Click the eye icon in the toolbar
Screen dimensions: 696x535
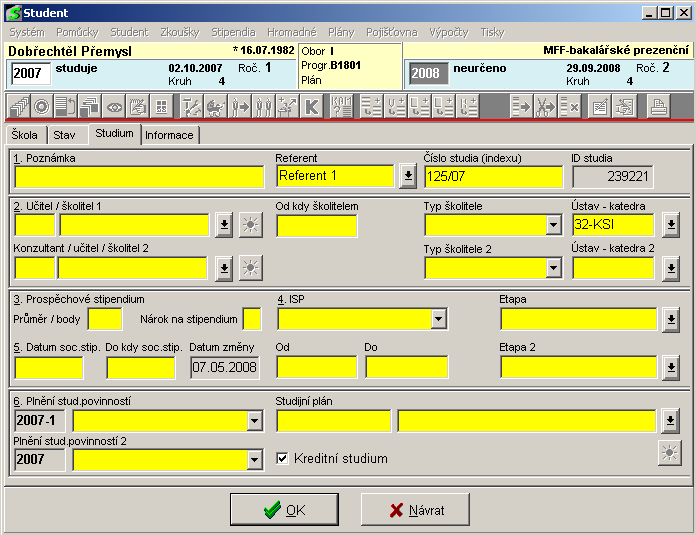pos(115,107)
